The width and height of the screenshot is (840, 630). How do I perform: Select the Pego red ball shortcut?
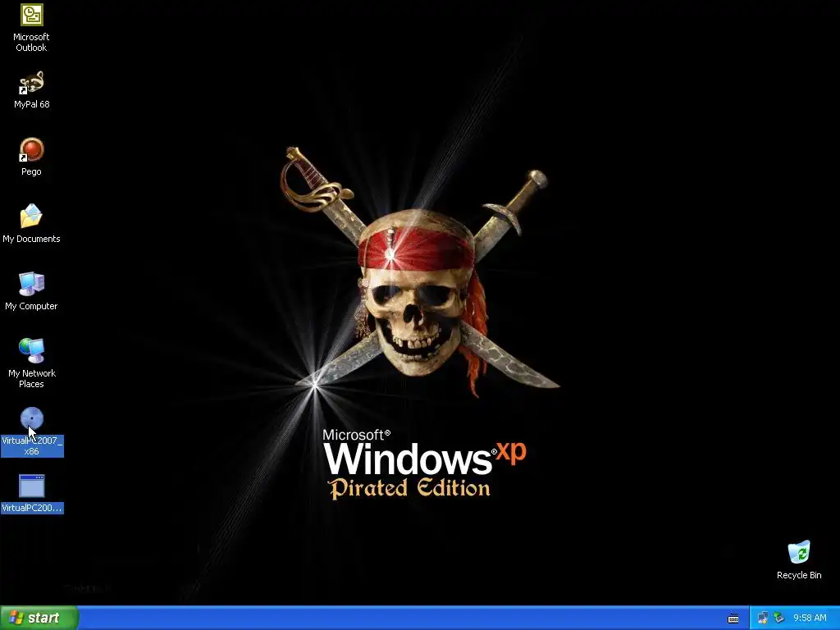coord(32,150)
